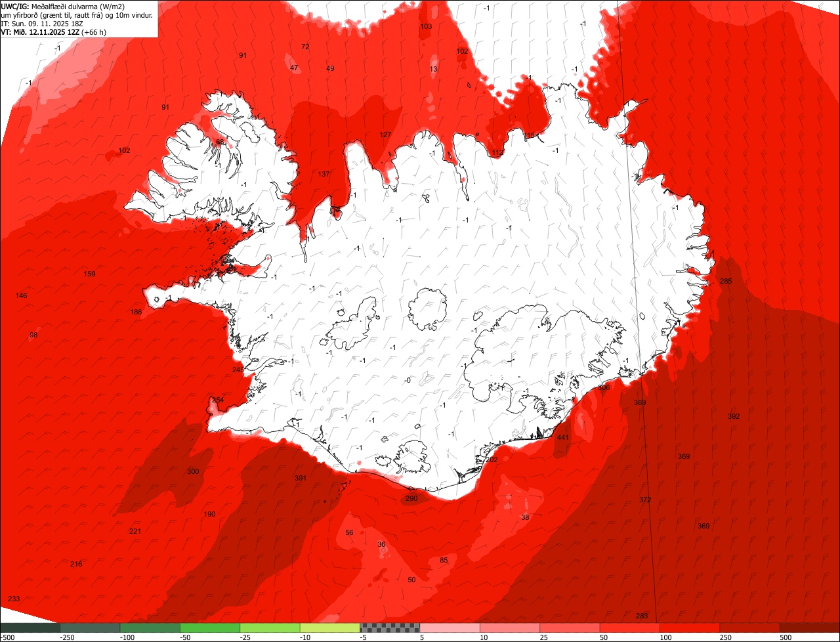This screenshot has height=642, width=840.
Task: Click the map value 103 near the top edge
Action: point(426,26)
